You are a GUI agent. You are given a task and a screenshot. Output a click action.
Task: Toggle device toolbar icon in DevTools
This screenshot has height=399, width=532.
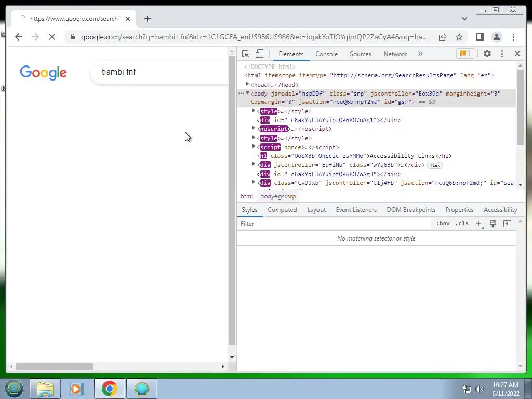coord(259,54)
